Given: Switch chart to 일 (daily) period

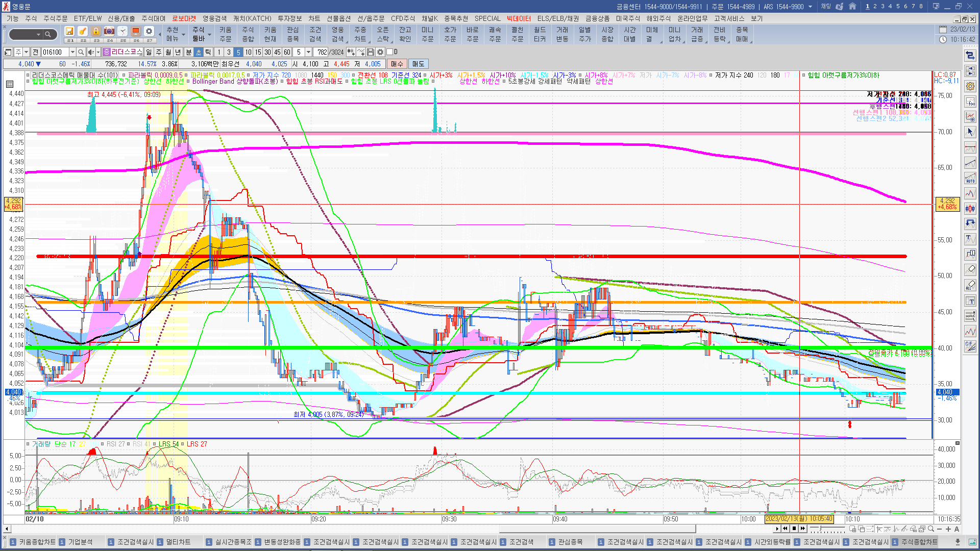Looking at the screenshot, I should pyautogui.click(x=149, y=52).
